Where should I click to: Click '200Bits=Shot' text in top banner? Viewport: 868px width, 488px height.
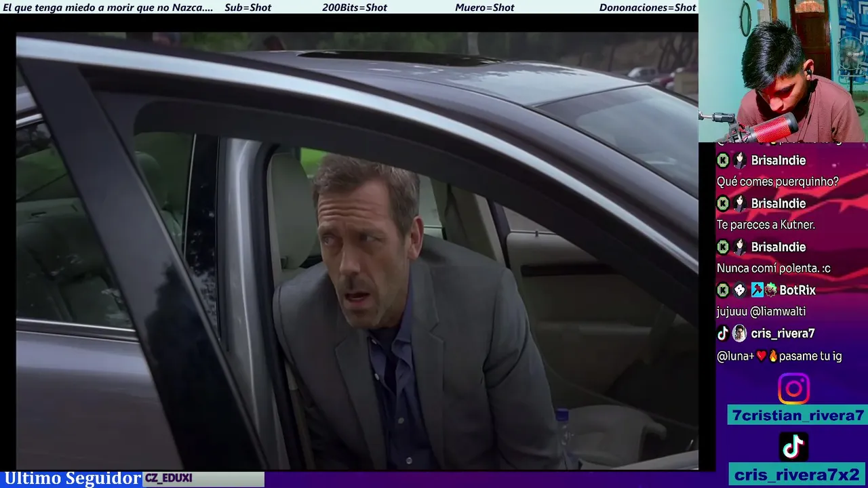(355, 7)
